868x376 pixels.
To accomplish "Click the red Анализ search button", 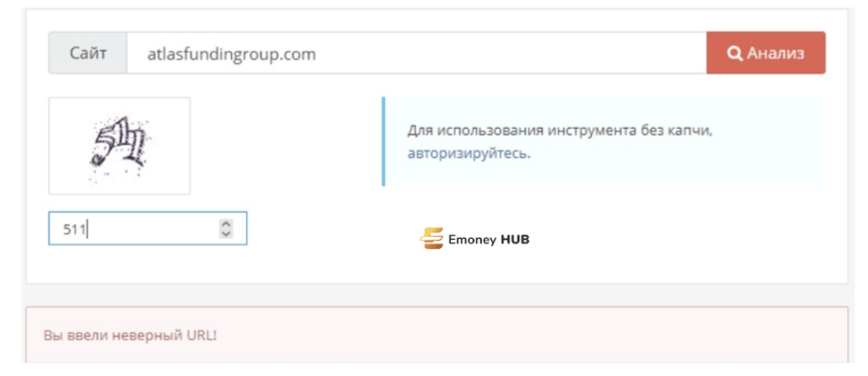I will [x=766, y=53].
